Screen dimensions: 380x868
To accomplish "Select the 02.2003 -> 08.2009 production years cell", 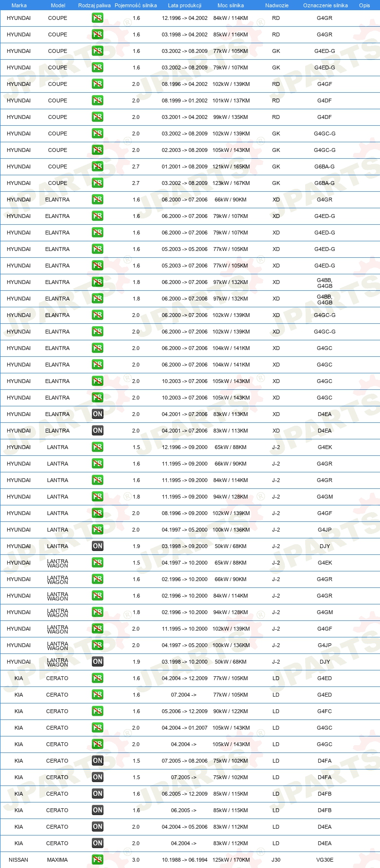I will [185, 150].
